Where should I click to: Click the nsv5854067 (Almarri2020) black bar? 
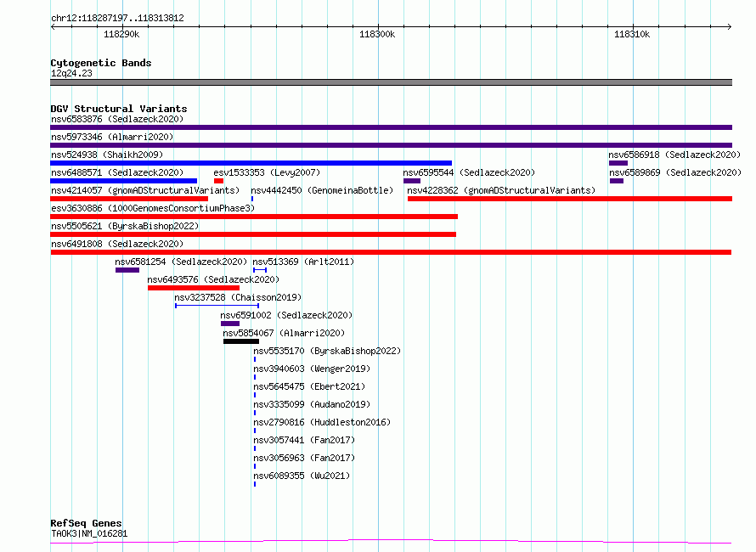tap(241, 341)
